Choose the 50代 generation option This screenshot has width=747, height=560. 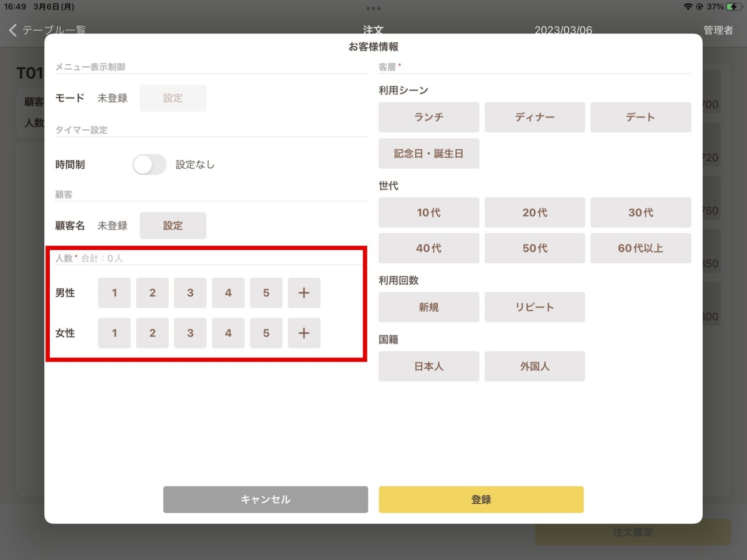click(x=535, y=248)
